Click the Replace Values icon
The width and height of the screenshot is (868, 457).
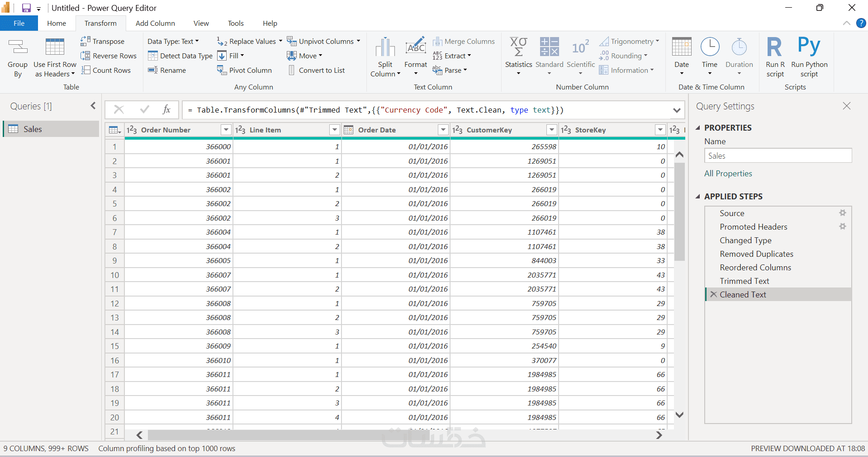(222, 41)
